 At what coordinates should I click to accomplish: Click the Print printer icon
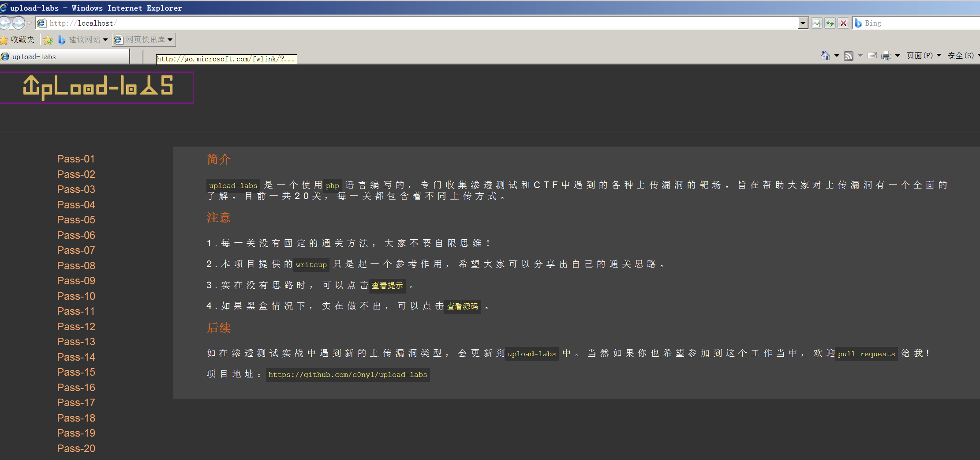click(886, 56)
